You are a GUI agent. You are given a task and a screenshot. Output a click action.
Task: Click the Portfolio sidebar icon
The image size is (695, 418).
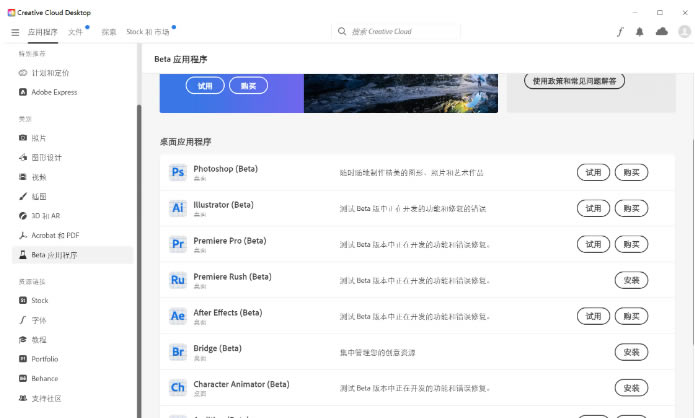[23, 359]
